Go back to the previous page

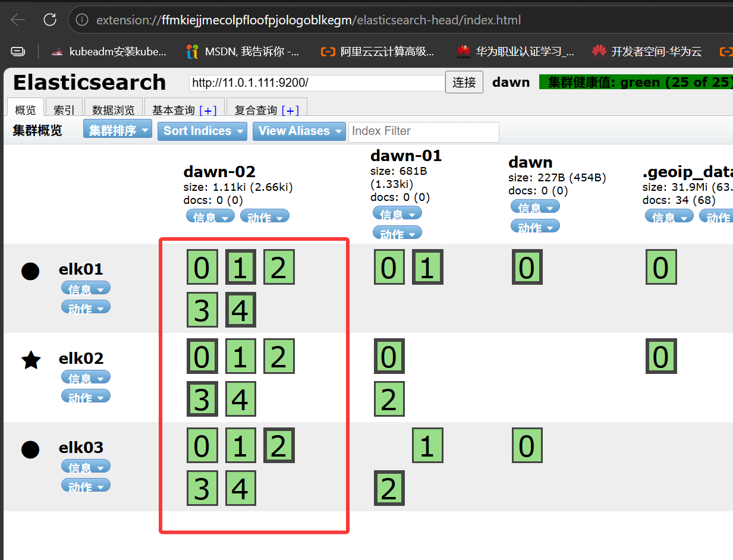coord(18,20)
